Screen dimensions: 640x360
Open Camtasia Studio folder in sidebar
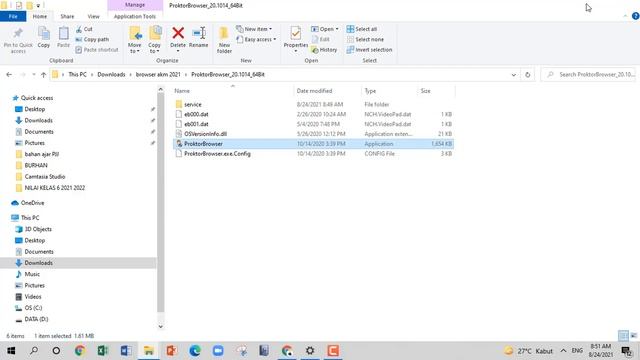[x=44, y=177]
